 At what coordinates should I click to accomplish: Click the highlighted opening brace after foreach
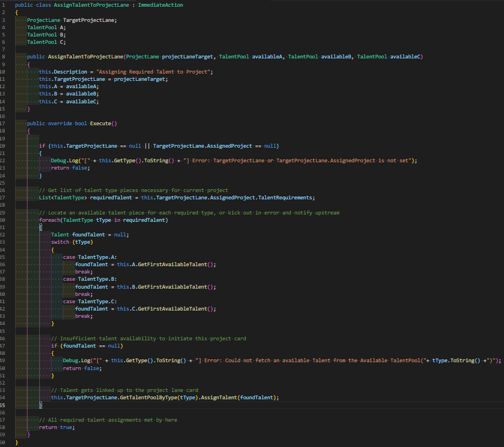[40, 227]
